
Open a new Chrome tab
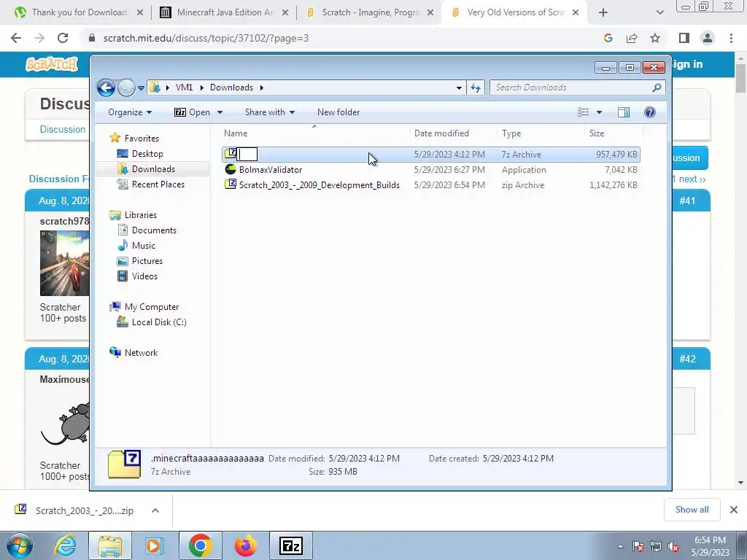[x=603, y=13]
